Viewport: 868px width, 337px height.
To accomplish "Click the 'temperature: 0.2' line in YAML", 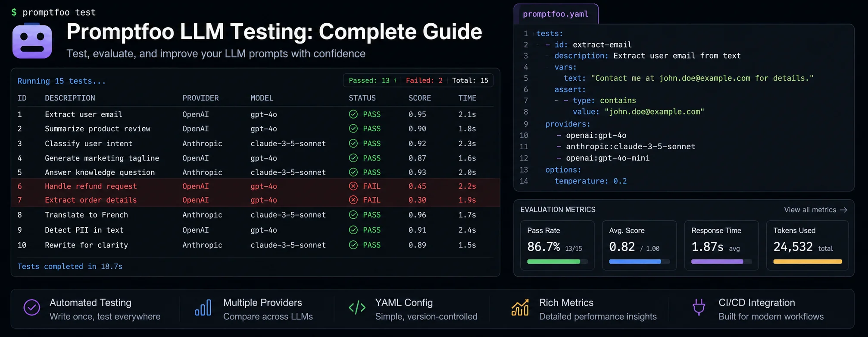I will point(590,181).
